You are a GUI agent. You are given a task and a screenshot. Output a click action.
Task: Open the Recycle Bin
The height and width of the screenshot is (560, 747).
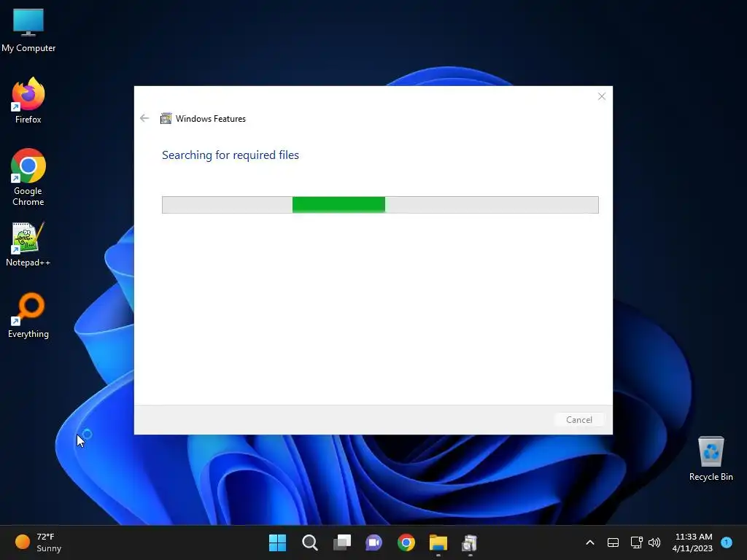711,458
